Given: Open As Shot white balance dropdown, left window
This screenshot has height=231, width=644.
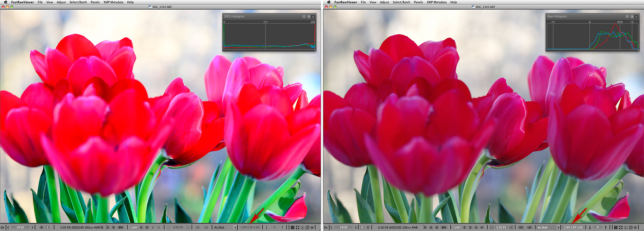Looking at the screenshot, I should [236, 227].
